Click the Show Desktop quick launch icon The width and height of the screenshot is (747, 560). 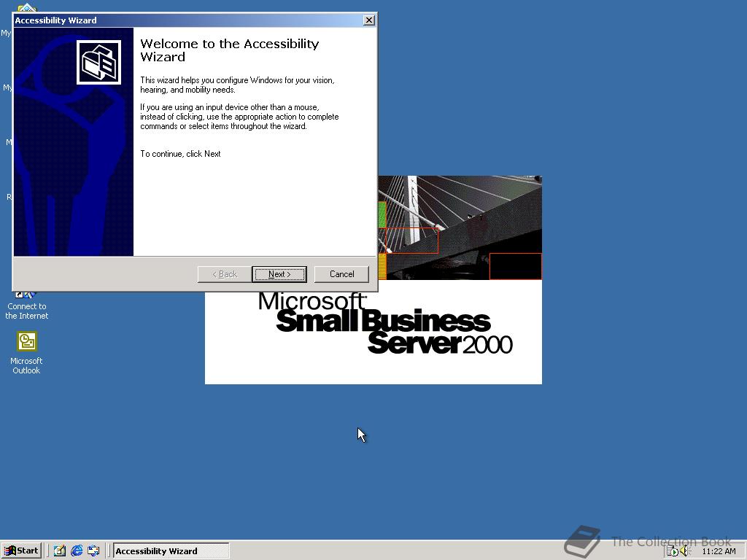tap(60, 551)
